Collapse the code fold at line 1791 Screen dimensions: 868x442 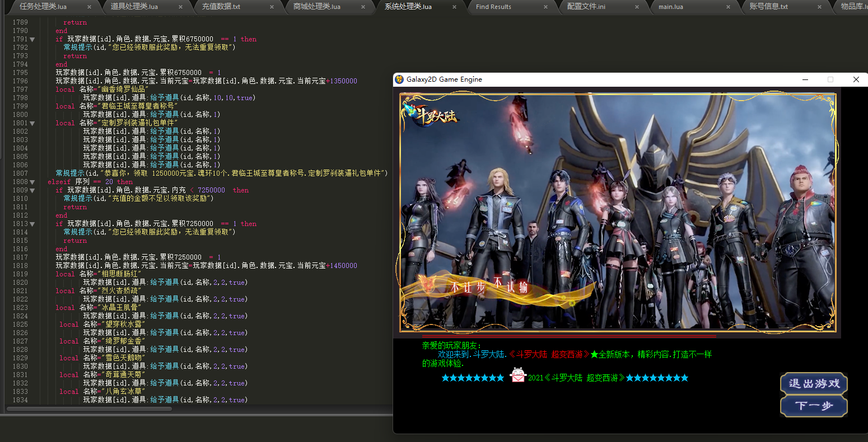pos(32,39)
